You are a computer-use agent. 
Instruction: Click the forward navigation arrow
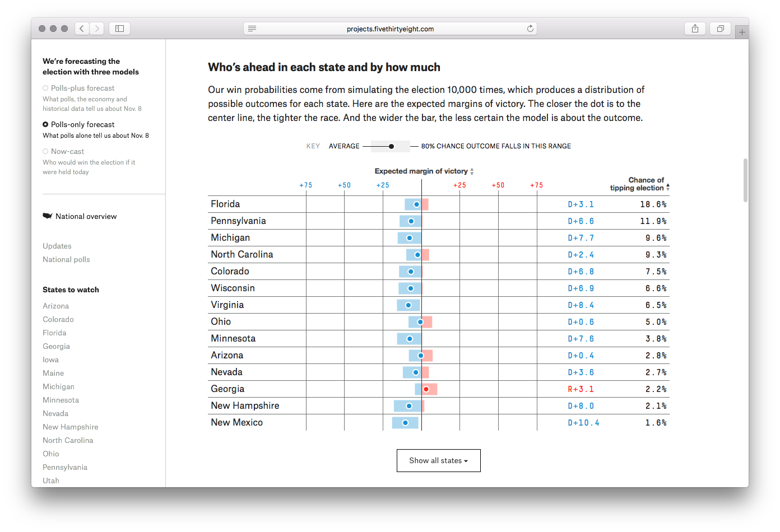[96, 28]
